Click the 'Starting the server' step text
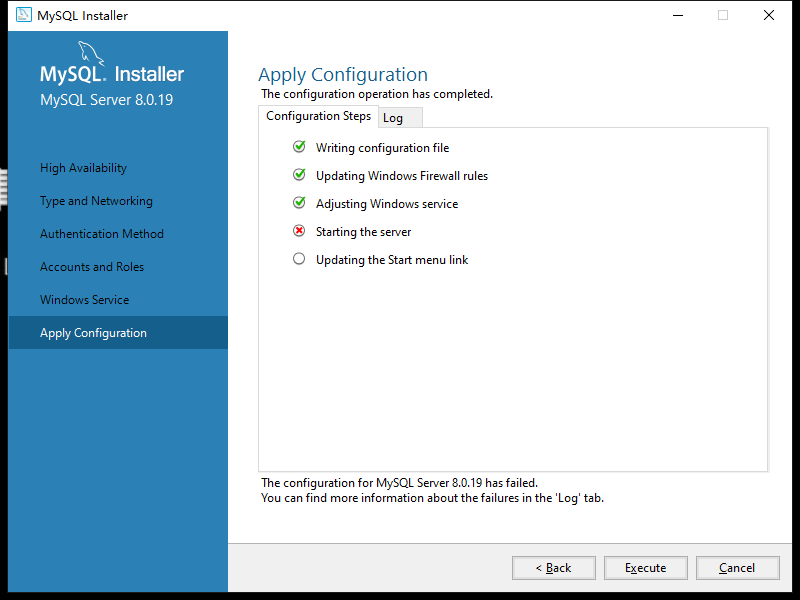The image size is (800, 600). 363,232
